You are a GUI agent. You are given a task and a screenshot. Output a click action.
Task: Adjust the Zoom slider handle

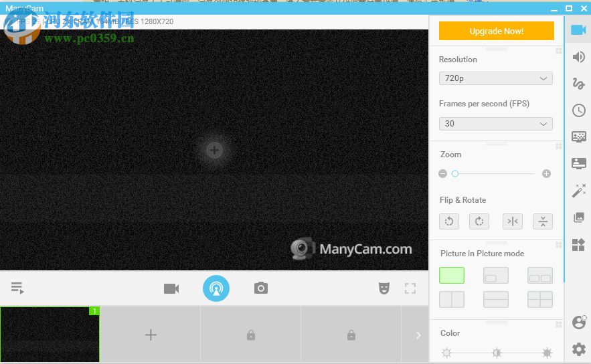click(455, 174)
